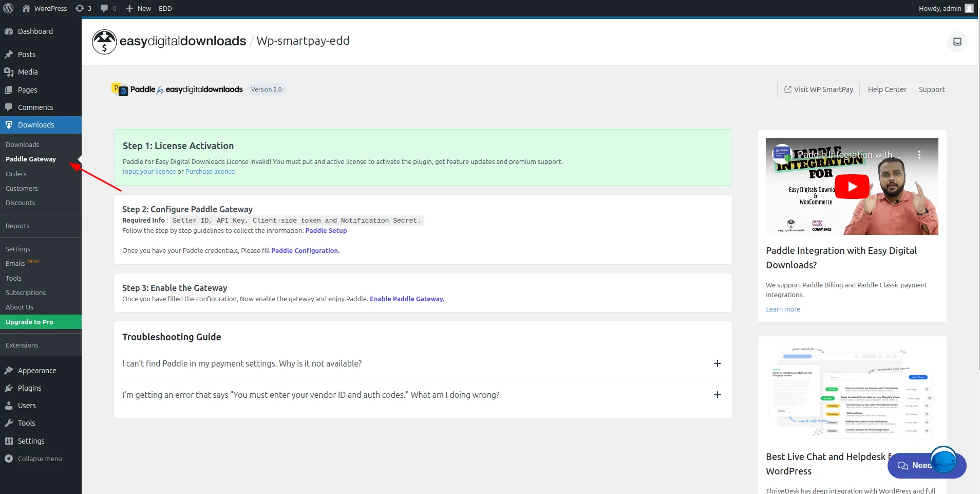This screenshot has width=980, height=494.
Task: Open the About Us submenu
Action: [x=20, y=307]
